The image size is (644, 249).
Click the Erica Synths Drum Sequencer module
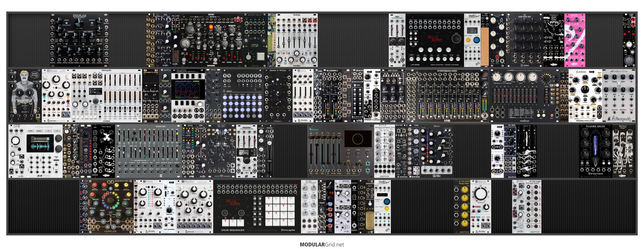click(257, 207)
